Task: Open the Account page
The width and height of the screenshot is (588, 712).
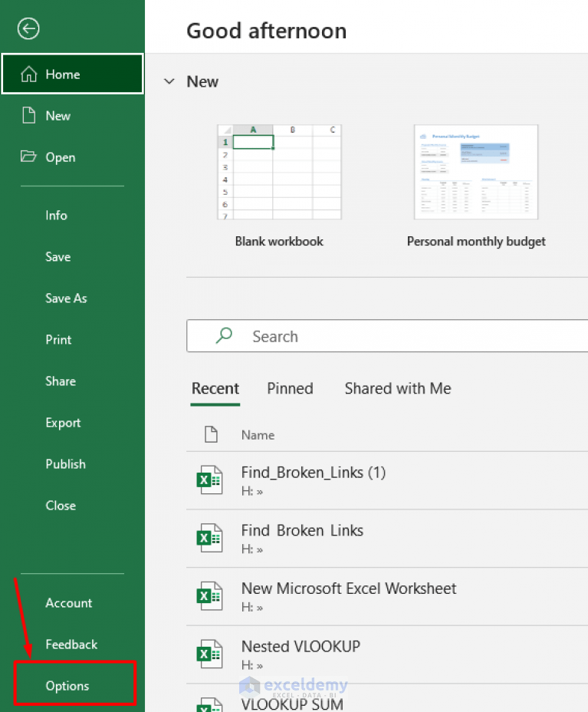Action: coord(68,603)
